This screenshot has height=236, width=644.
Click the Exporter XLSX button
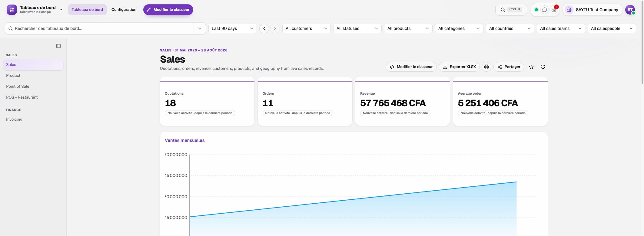[459, 67]
